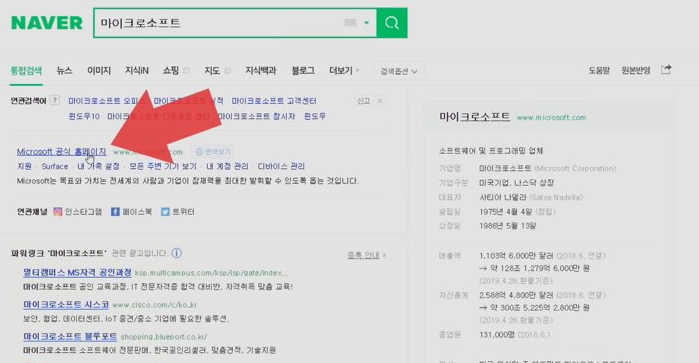This screenshot has width=699, height=363.
Task: Switch to the 지식백과 tab
Action: (261, 70)
